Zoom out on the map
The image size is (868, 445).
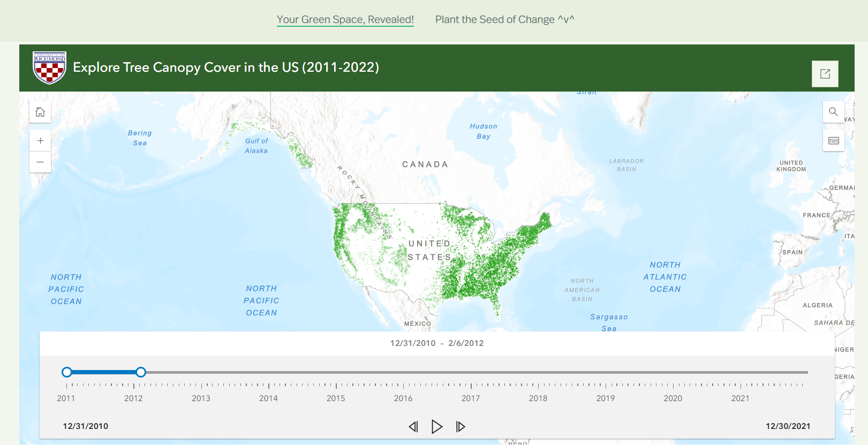[x=40, y=162]
